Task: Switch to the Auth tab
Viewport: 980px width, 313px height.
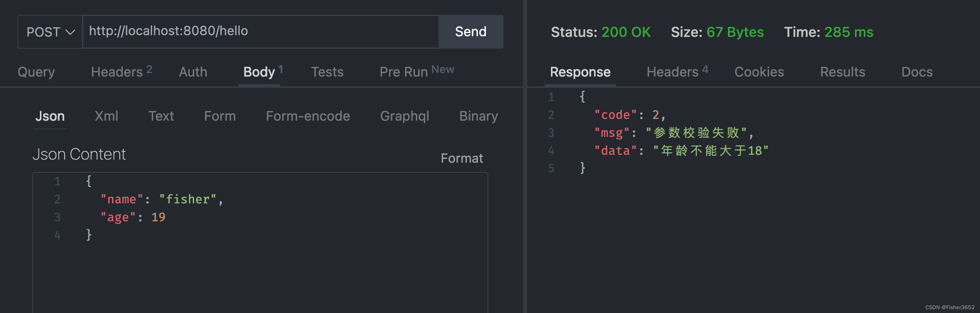Action: tap(193, 72)
